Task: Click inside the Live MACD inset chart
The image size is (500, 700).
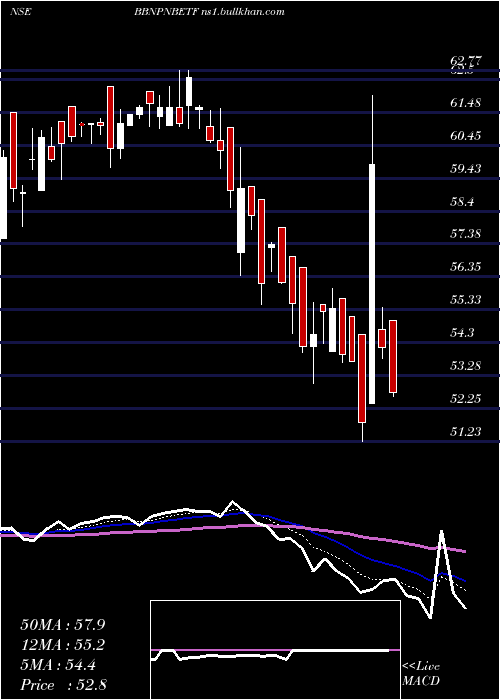Action: [x=275, y=650]
